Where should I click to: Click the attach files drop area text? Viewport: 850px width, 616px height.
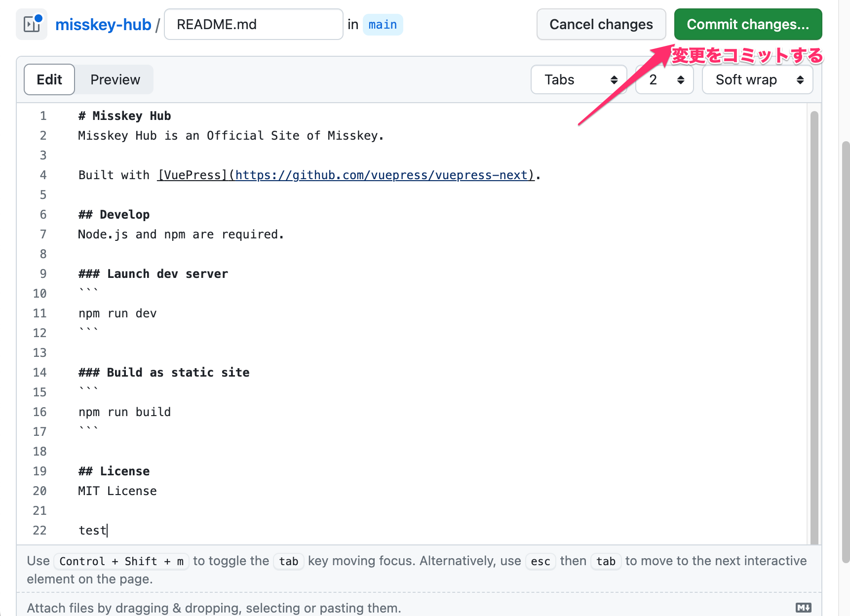coord(214,608)
